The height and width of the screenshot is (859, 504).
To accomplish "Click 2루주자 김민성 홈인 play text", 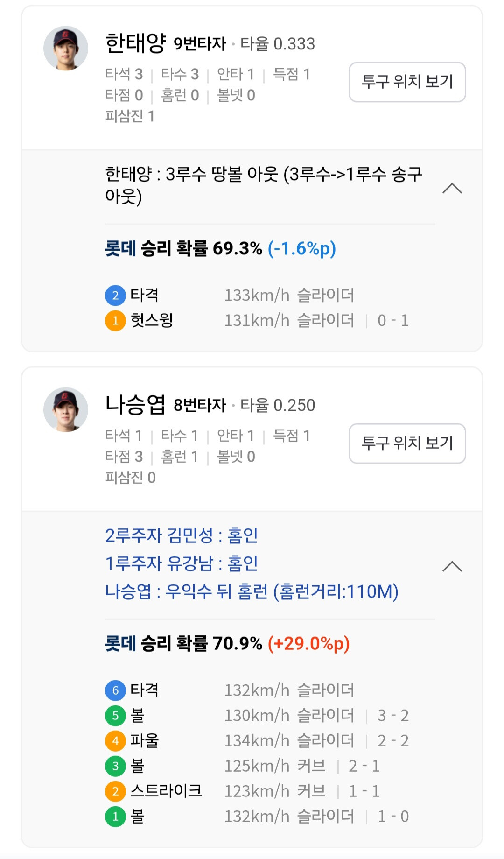I will click(182, 535).
